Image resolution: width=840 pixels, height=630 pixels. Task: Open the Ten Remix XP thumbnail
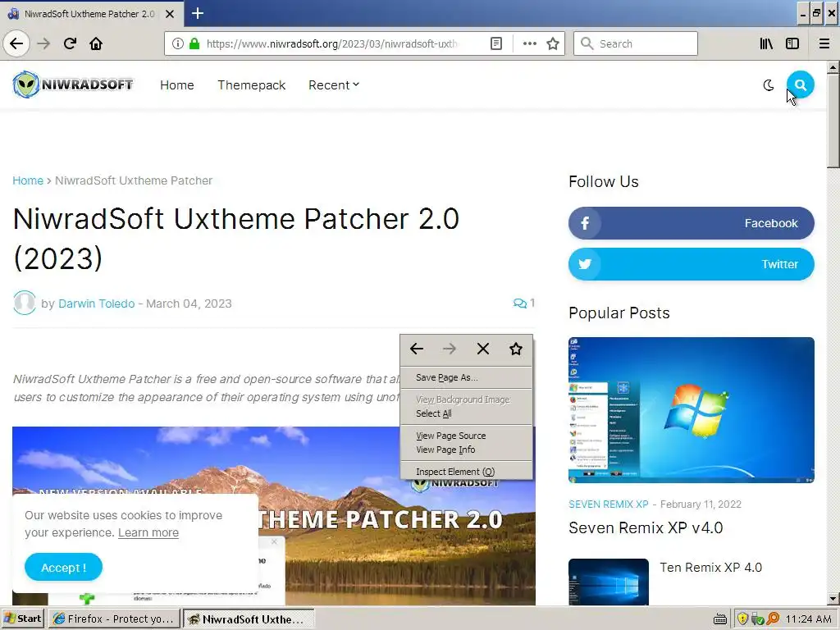608,582
